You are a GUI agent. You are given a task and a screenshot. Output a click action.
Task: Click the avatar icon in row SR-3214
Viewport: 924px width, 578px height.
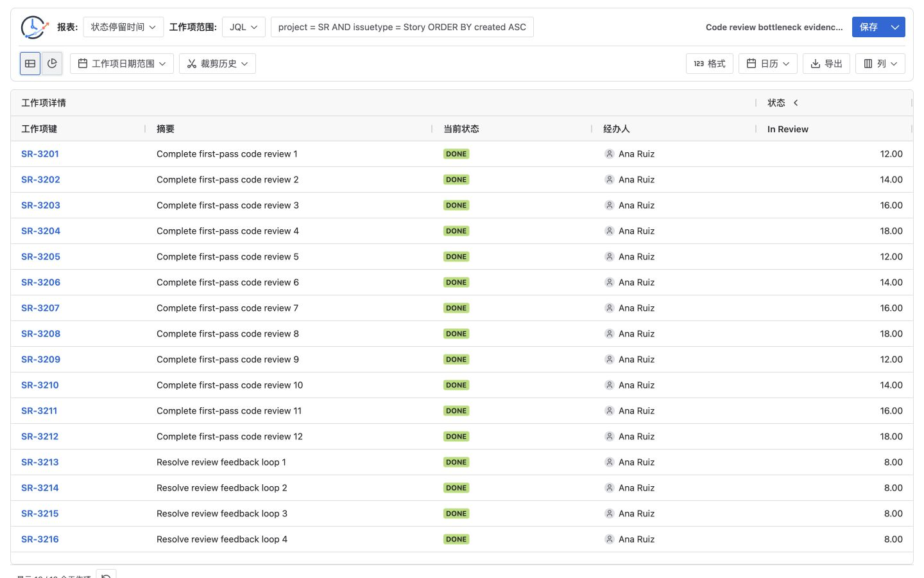[610, 488]
